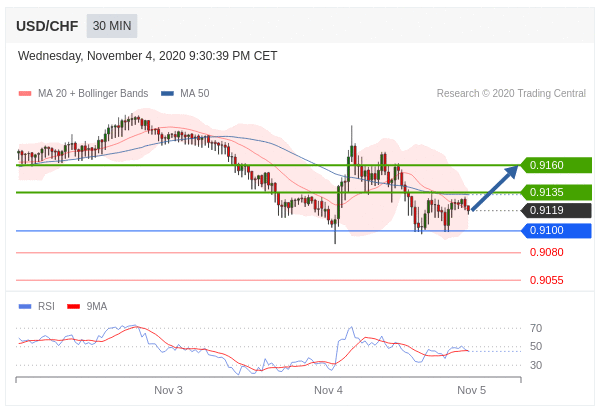Toggle the MA 50 legend label
596x411 pixels.
(x=195, y=94)
